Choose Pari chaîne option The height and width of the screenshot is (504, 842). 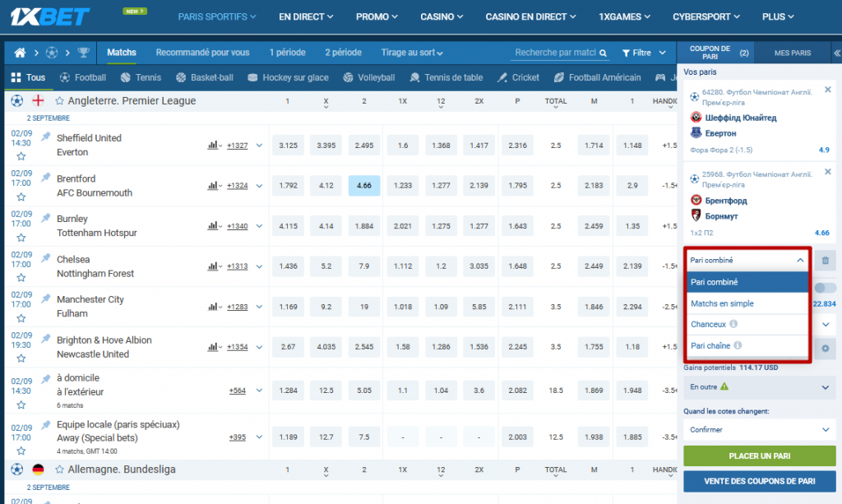click(747, 345)
